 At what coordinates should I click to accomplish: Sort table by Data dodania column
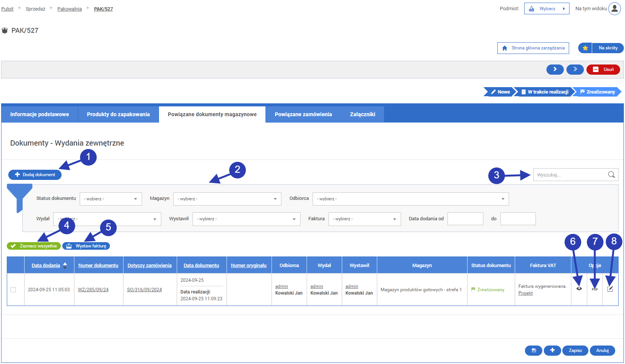(46, 266)
